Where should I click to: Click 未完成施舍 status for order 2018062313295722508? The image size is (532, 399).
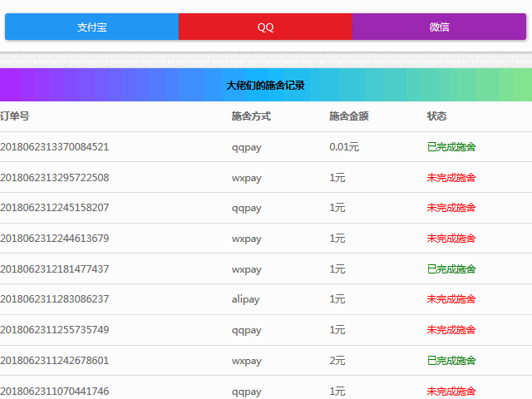pos(451,178)
